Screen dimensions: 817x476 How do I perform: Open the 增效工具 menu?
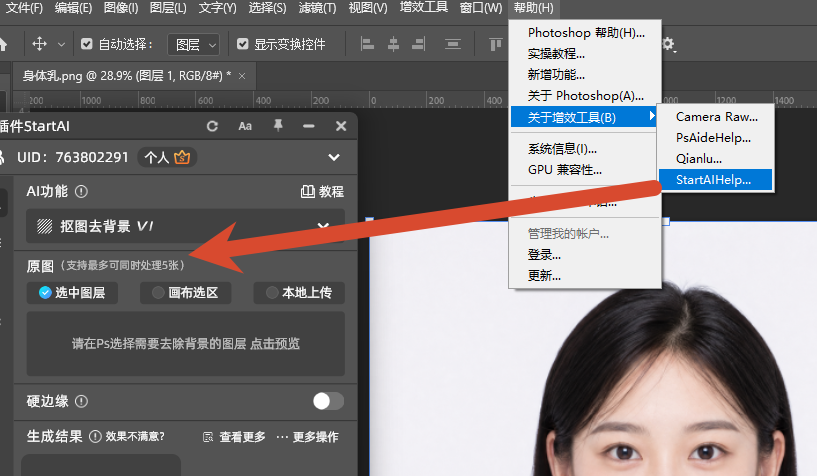click(424, 7)
